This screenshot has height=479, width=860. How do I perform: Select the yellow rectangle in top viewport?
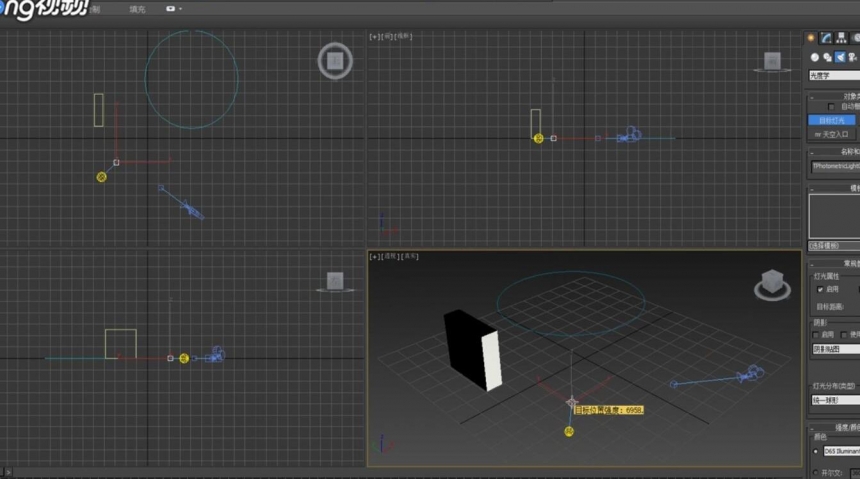tap(99, 110)
